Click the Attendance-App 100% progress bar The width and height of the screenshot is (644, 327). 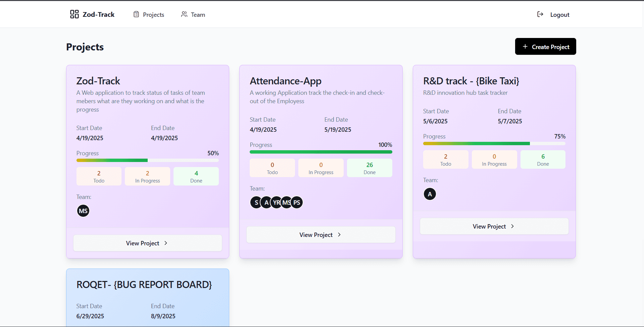click(x=321, y=152)
